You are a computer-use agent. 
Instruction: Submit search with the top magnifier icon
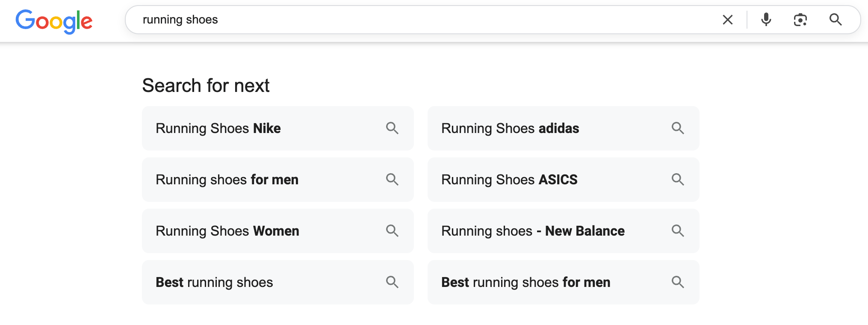click(x=836, y=20)
